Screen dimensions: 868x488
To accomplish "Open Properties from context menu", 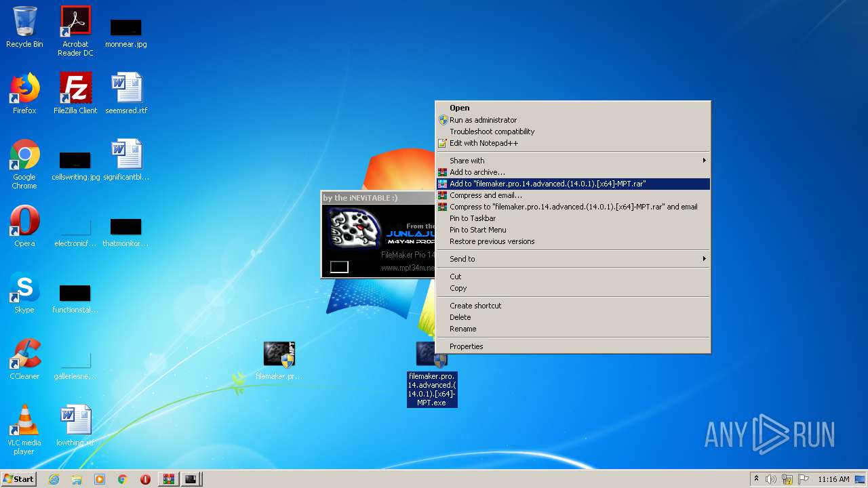I will click(572, 346).
